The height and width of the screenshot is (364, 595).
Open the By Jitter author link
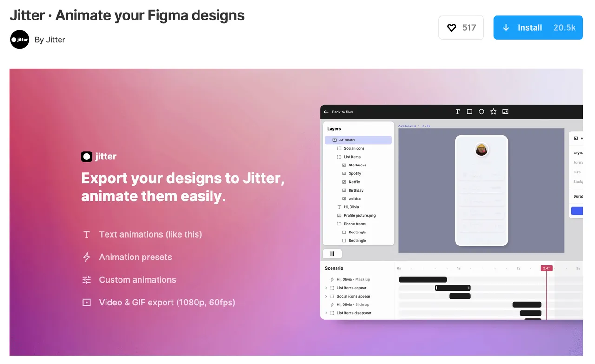pos(50,40)
